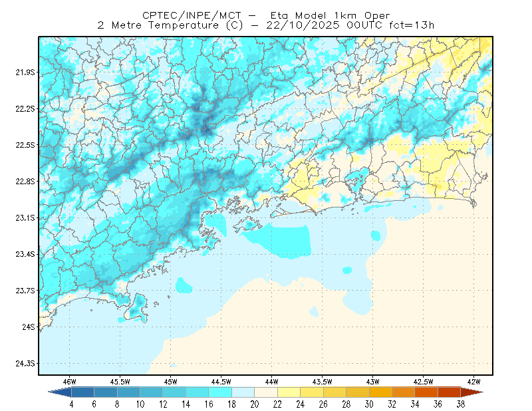The image size is (532, 411).
Task: Click the right arrow end of the colorbar
Action: point(472,392)
